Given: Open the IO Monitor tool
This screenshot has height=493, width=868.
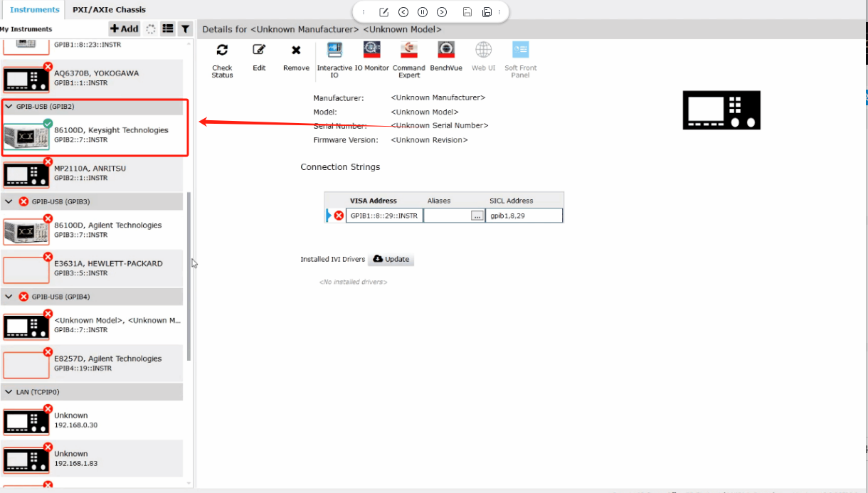Looking at the screenshot, I should click(x=372, y=50).
